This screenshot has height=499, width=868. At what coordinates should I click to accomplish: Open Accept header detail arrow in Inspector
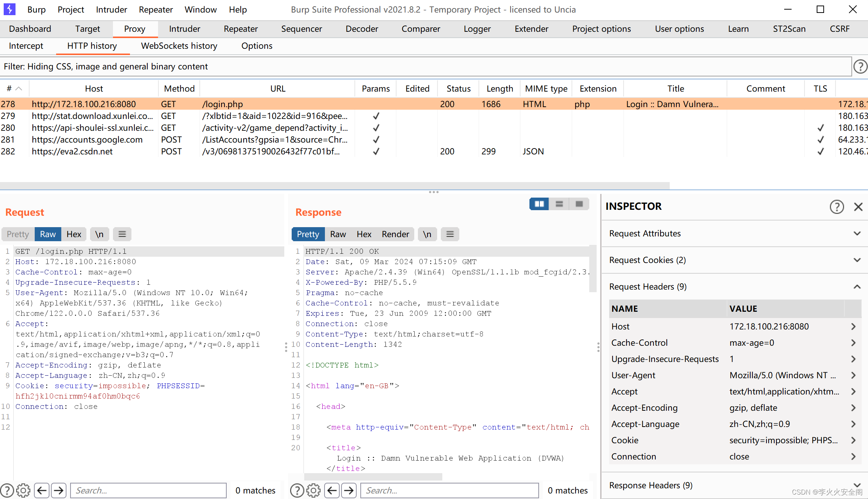[x=853, y=392]
